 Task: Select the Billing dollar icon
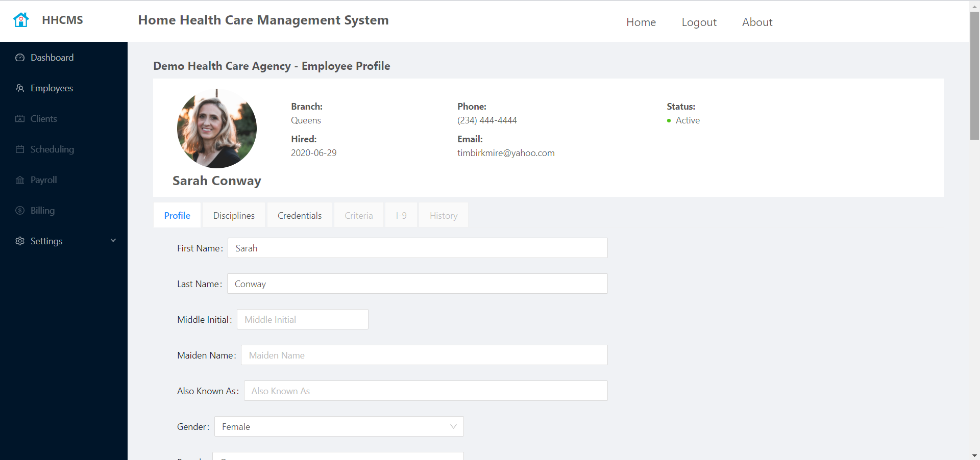coord(20,211)
